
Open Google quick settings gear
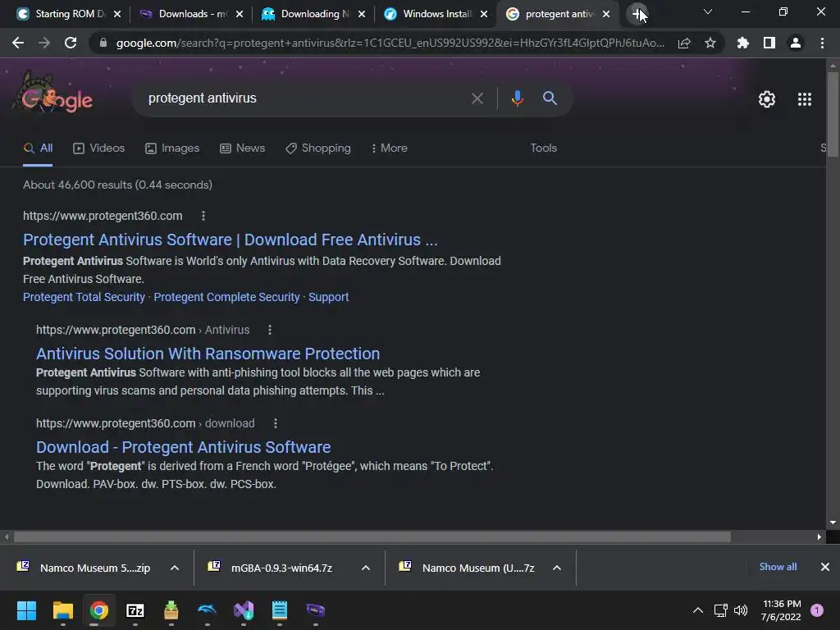point(767,99)
